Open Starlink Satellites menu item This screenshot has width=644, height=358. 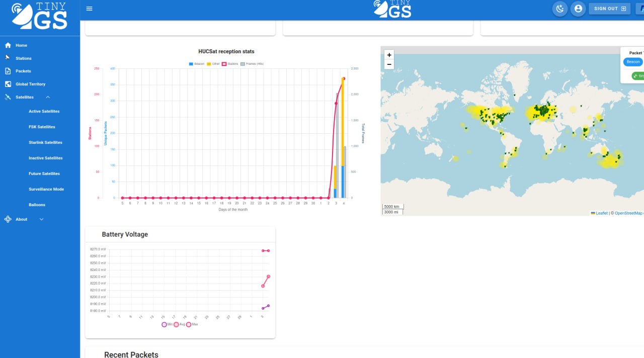click(x=45, y=142)
